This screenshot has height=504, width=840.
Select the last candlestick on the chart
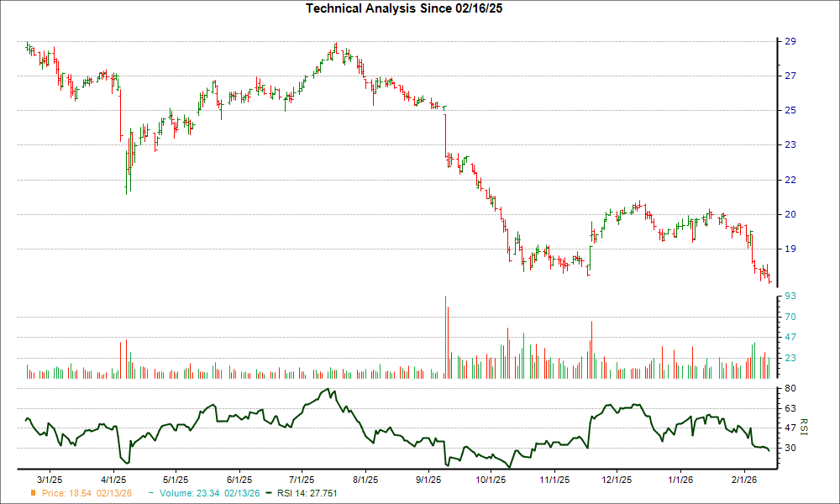(x=769, y=277)
